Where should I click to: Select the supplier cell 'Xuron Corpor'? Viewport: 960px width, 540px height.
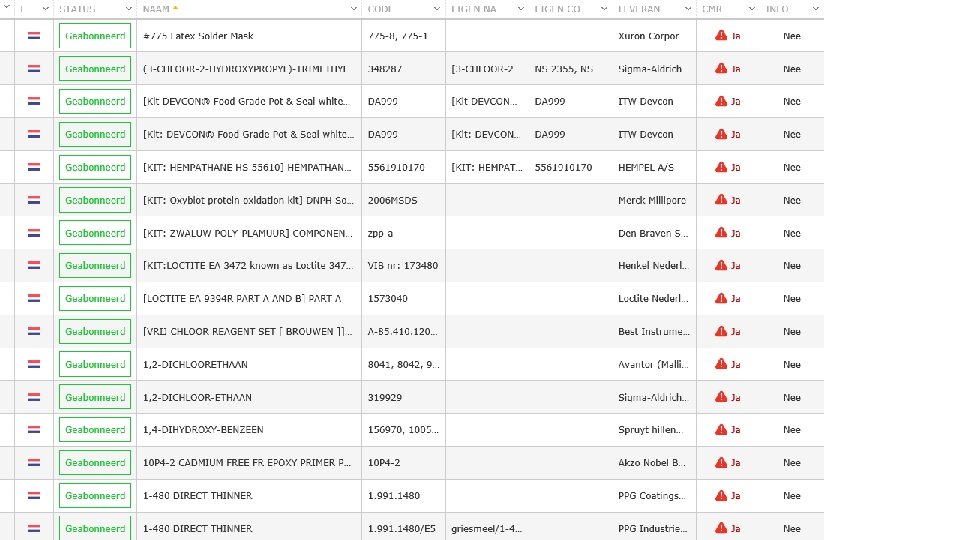[648, 36]
